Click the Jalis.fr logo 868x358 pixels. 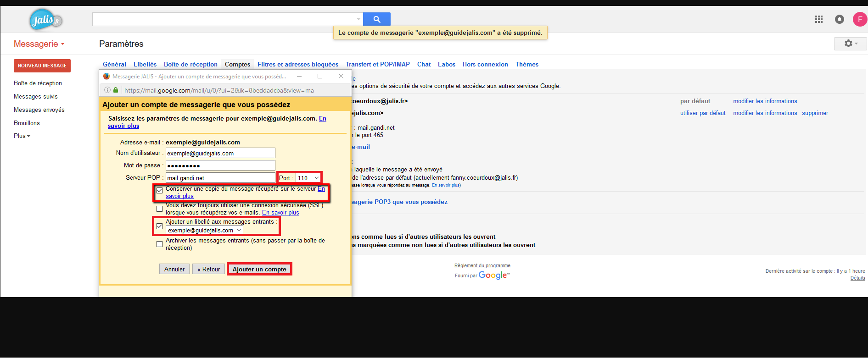click(45, 20)
